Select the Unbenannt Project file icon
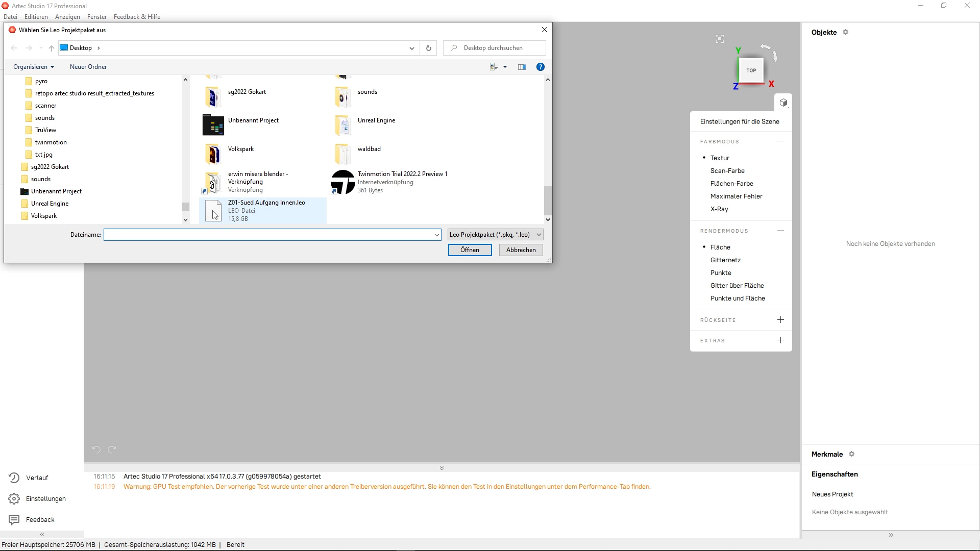The image size is (980, 551). click(213, 125)
